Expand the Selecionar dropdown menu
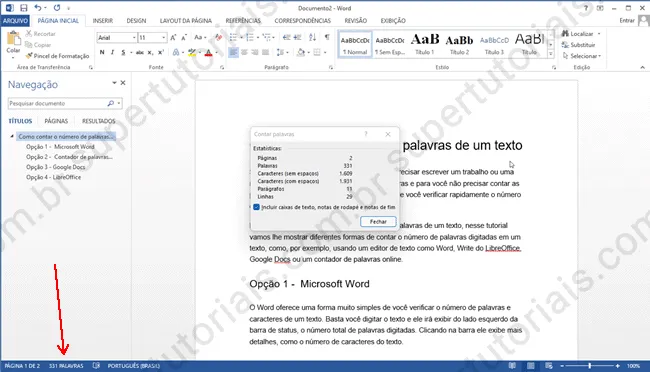 click(x=582, y=56)
